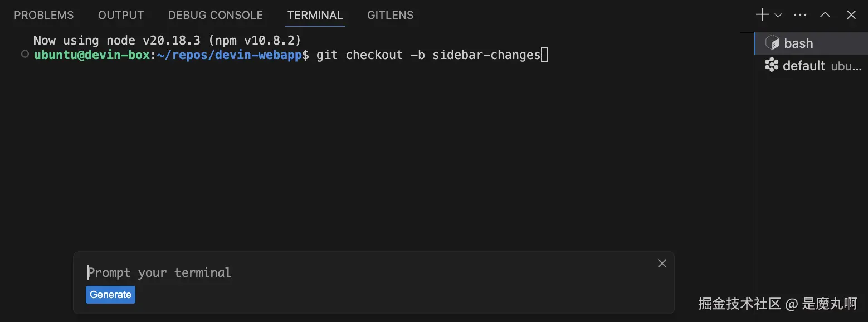
Task: Select the bash terminal entry label
Action: tap(798, 43)
